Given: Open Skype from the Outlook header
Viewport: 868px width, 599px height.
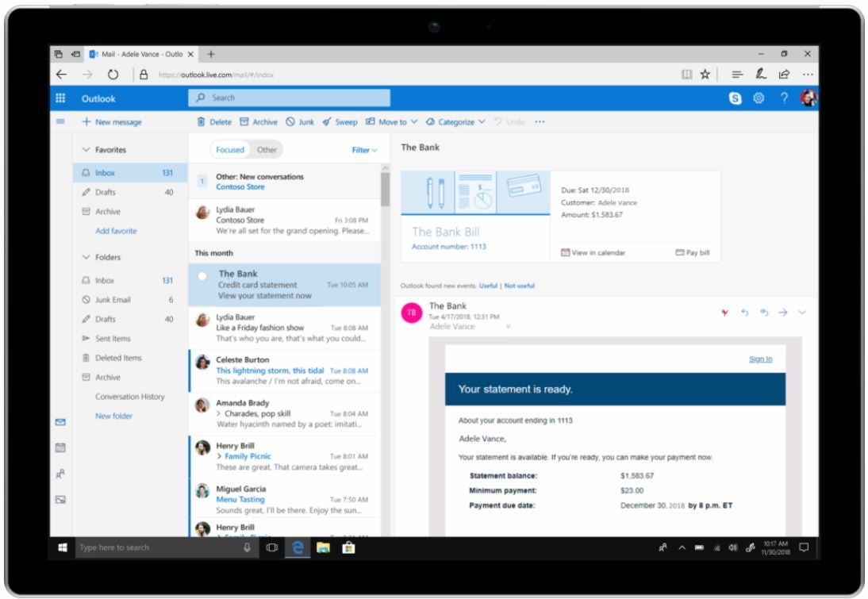Looking at the screenshot, I should point(735,98).
